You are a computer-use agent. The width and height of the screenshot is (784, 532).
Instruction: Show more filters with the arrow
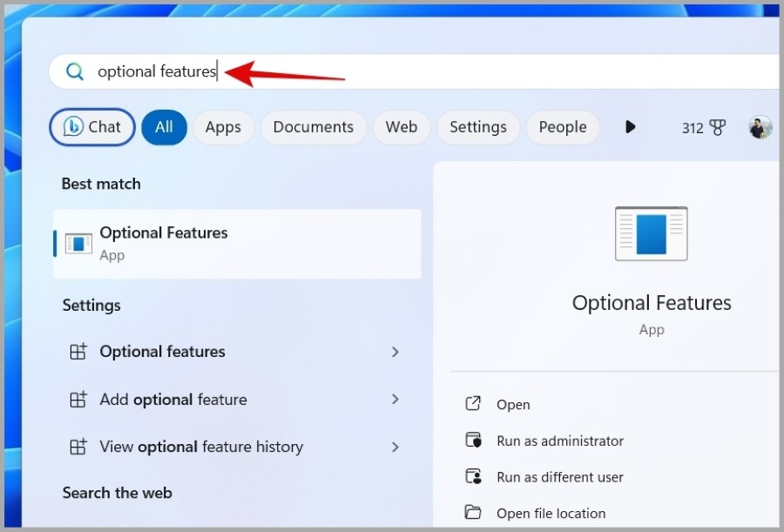630,127
